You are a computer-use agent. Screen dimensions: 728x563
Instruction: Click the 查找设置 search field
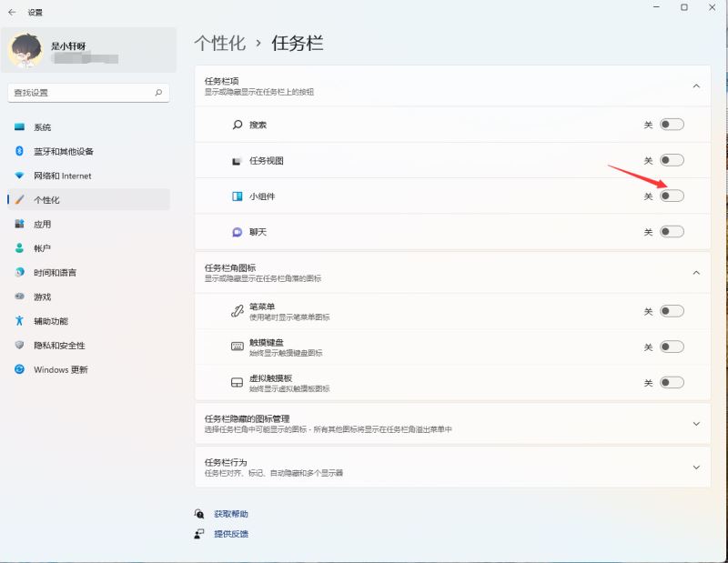click(88, 93)
